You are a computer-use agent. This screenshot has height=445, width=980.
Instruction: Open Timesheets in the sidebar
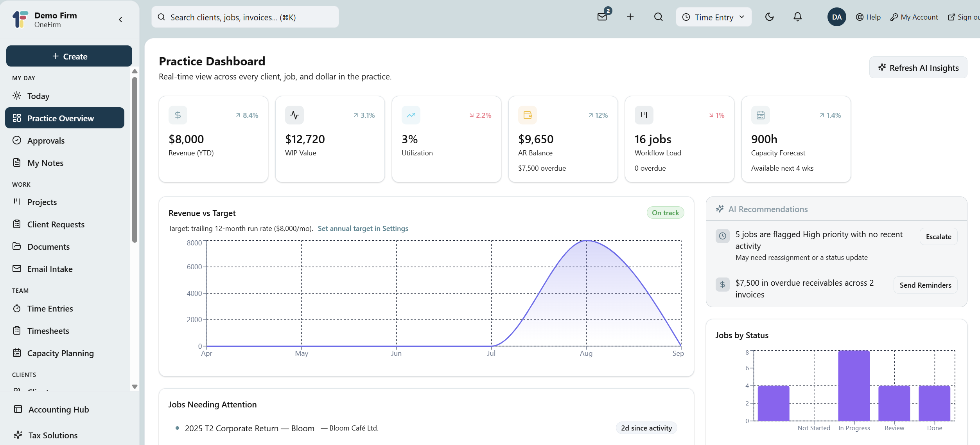click(65, 331)
